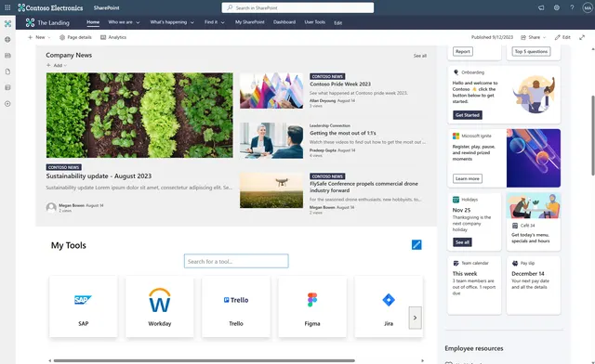Image resolution: width=595 pixels, height=364 pixels.
Task: Click the Edit link in navigation bar
Action: pos(338,22)
